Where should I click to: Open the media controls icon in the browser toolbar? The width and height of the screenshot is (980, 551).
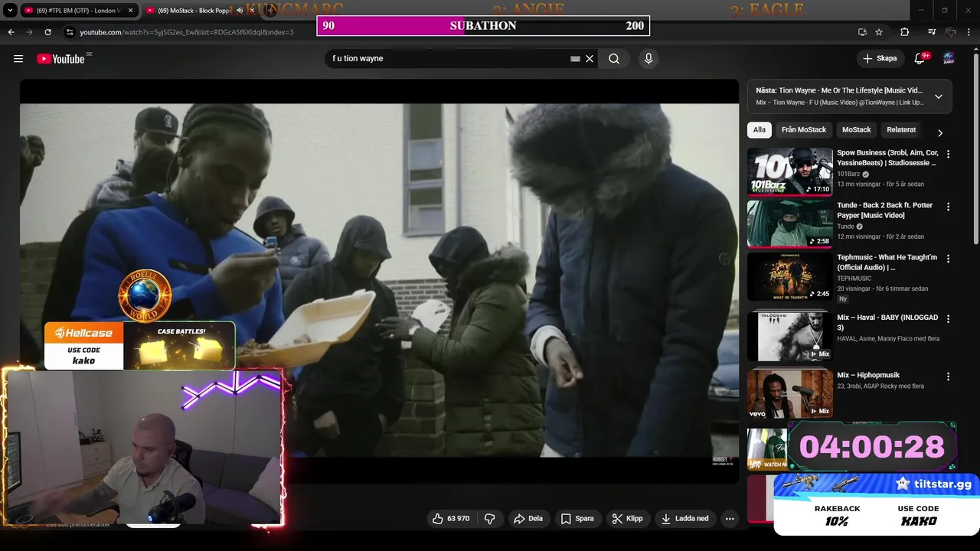(932, 32)
